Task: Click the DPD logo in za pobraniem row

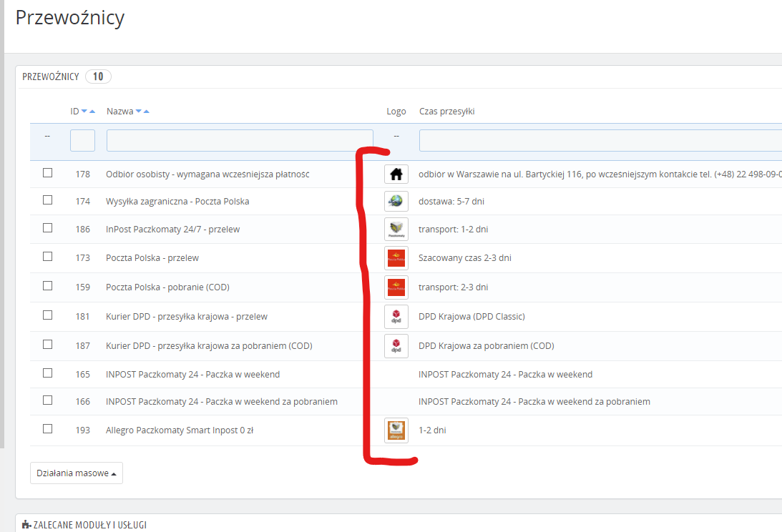Action: pyautogui.click(x=396, y=346)
